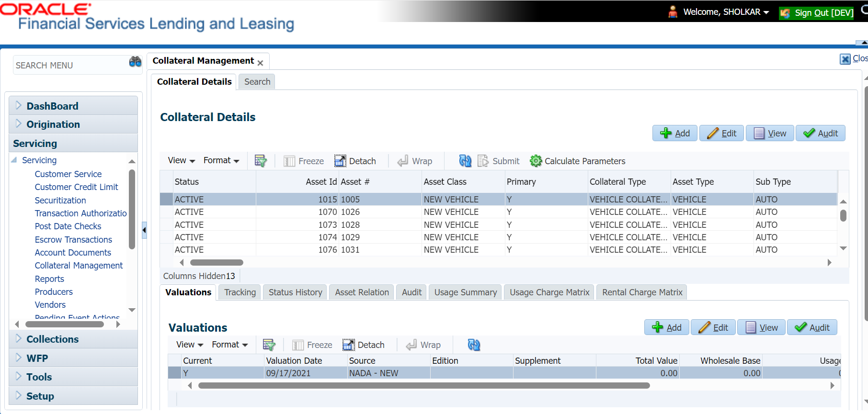This screenshot has width=868, height=414.
Task: Click Calculate Parameters gear icon
Action: point(536,161)
